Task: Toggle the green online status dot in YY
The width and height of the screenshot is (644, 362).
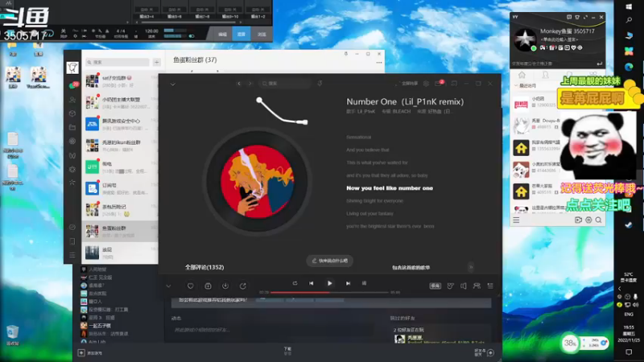Action: tap(533, 48)
